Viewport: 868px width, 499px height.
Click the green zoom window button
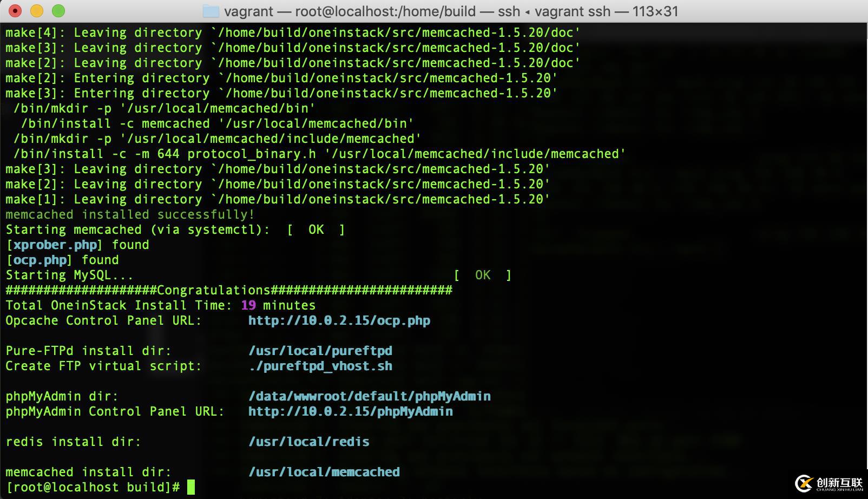(x=58, y=11)
